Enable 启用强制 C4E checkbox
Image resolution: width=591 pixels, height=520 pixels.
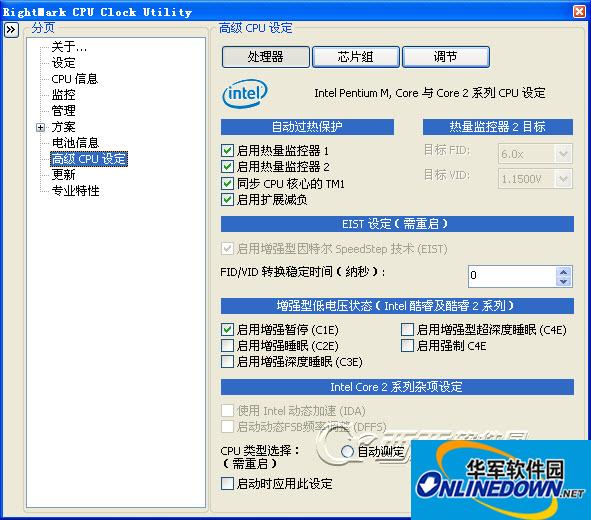[407, 346]
